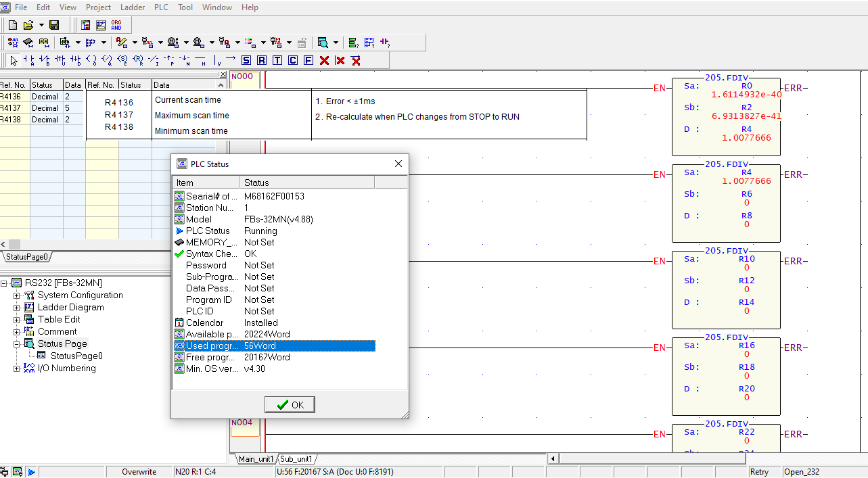Expand the Ladder Diagram tree node
The height and width of the screenshot is (478, 868).
pyautogui.click(x=17, y=308)
